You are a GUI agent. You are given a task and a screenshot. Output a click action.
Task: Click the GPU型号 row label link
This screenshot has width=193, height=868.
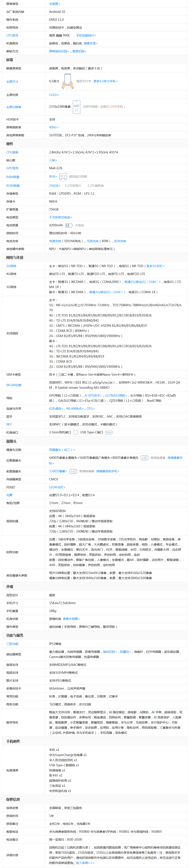click(12, 168)
